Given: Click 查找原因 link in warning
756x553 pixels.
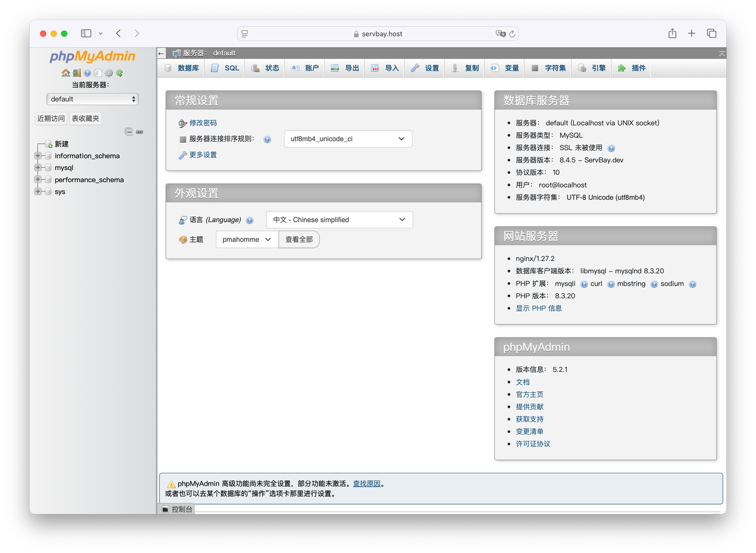Looking at the screenshot, I should (367, 483).
